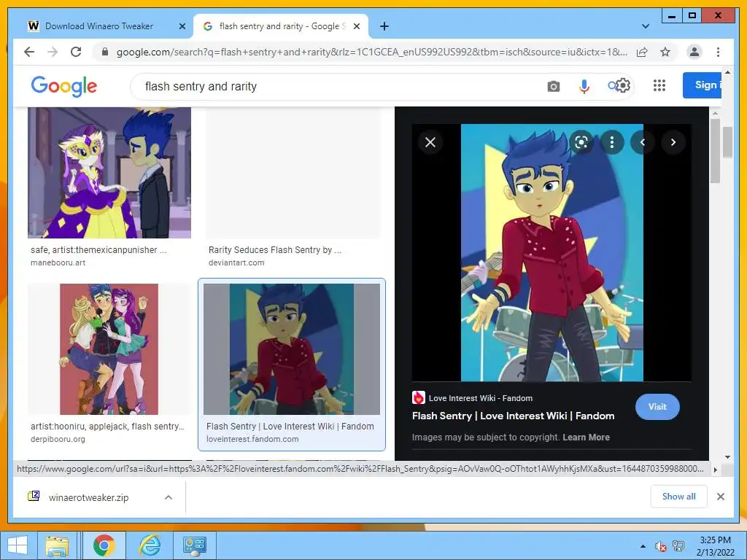Show hidden system tray icons

643,546
